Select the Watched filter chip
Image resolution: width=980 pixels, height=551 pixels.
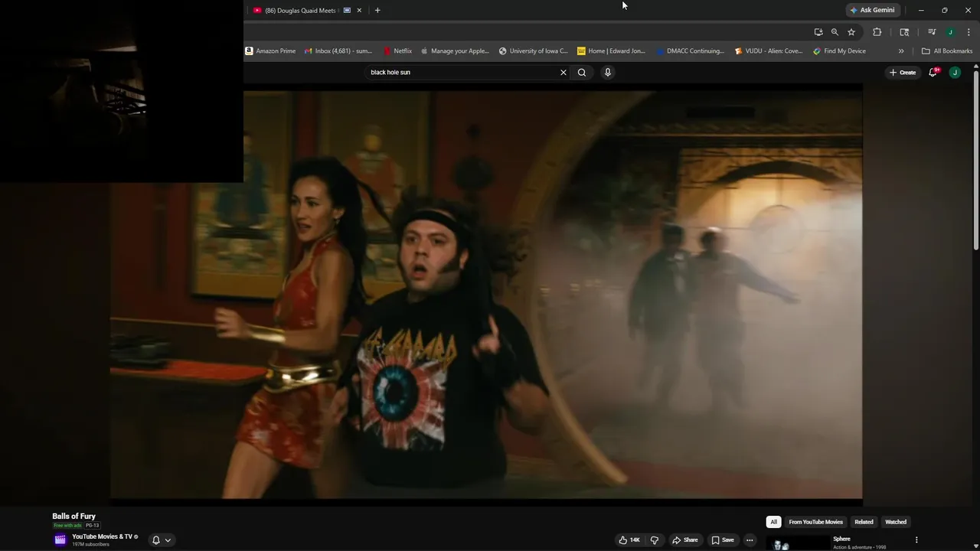(x=896, y=522)
